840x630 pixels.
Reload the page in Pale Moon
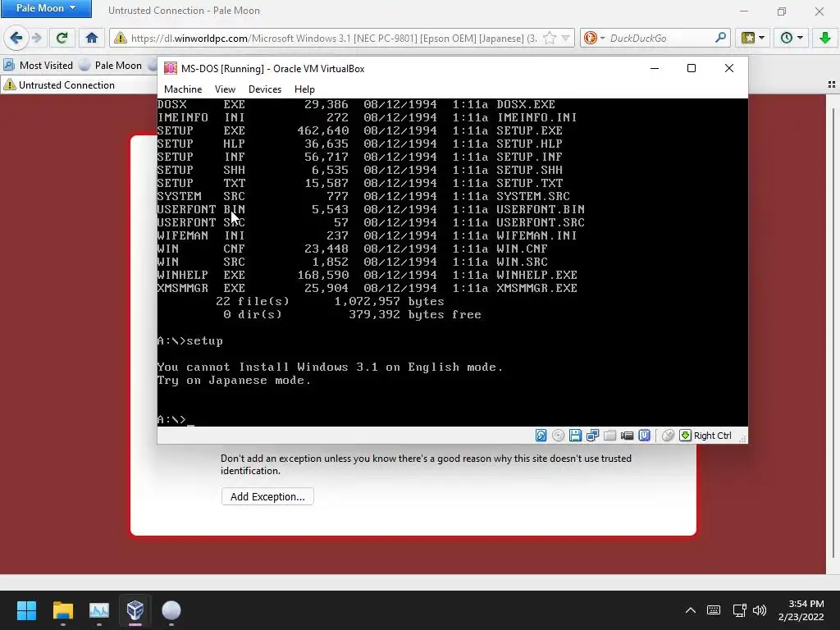(62, 38)
